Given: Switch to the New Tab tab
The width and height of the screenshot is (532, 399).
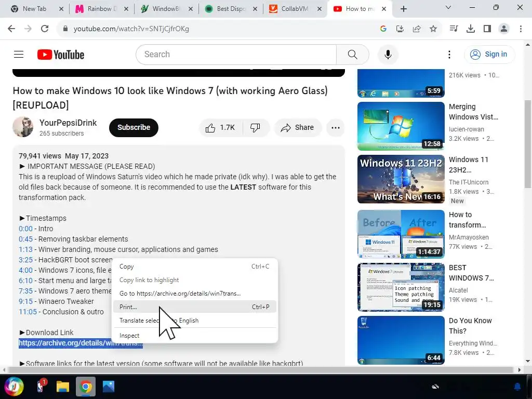Looking at the screenshot, I should [34, 9].
